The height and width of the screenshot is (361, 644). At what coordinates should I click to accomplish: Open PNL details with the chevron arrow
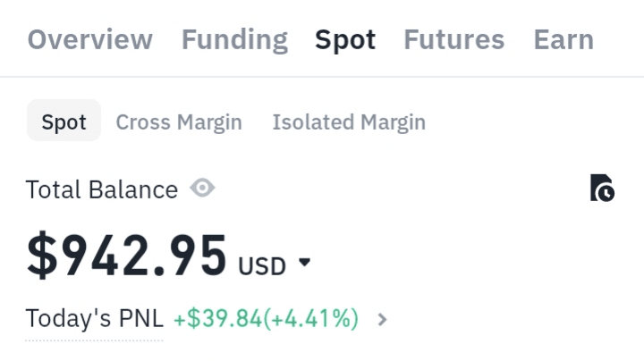[x=383, y=318]
